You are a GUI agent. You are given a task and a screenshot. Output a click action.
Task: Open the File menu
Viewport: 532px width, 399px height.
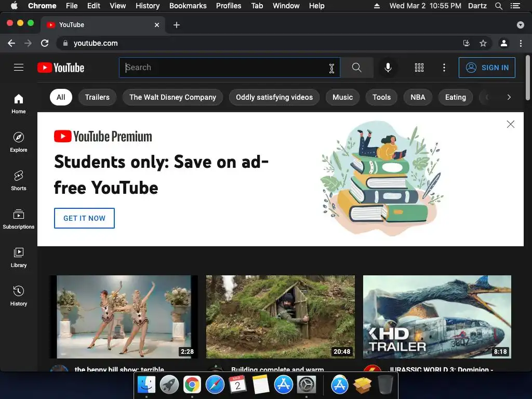72,6
